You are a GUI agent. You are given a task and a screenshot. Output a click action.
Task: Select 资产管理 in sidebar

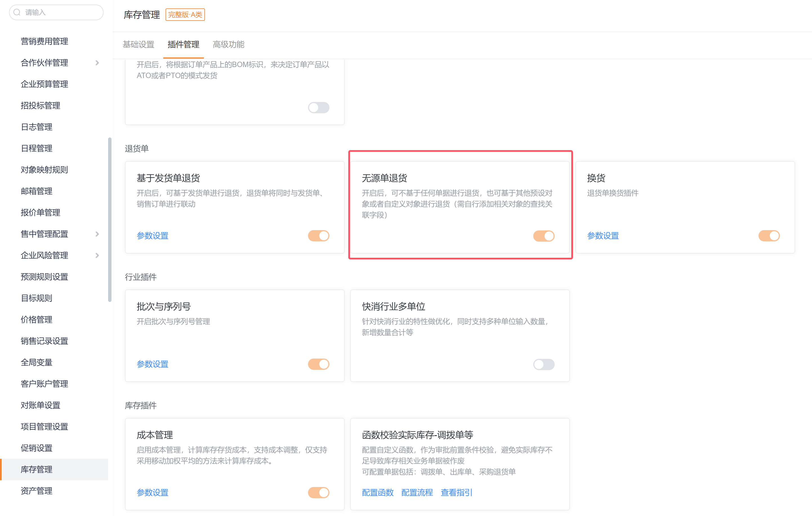click(36, 491)
